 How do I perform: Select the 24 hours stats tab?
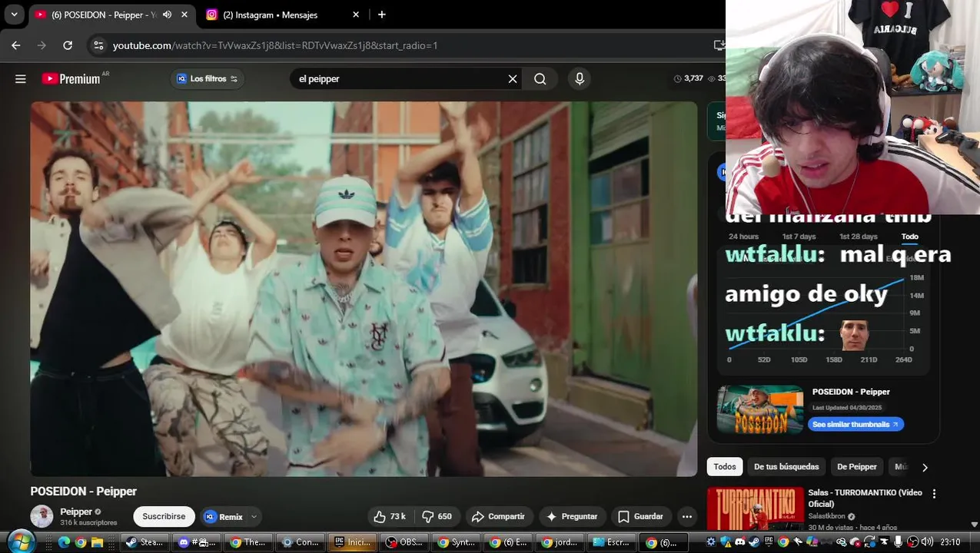tap(743, 237)
